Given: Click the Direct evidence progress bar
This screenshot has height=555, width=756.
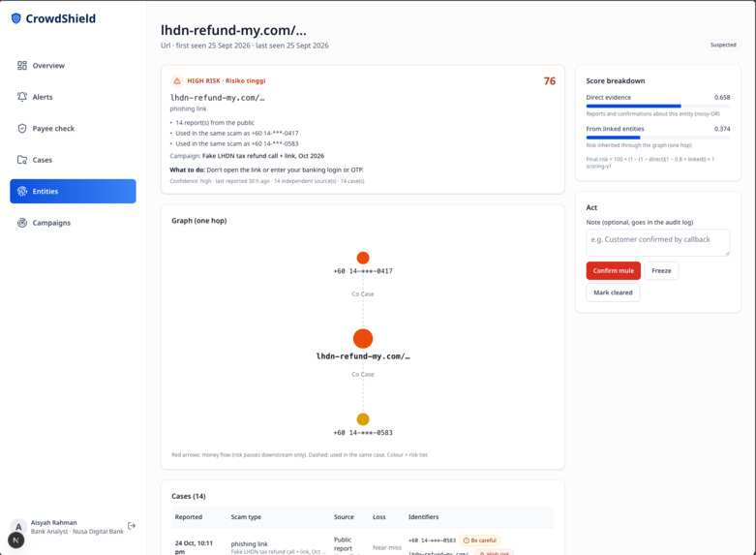Looking at the screenshot, I should point(658,106).
